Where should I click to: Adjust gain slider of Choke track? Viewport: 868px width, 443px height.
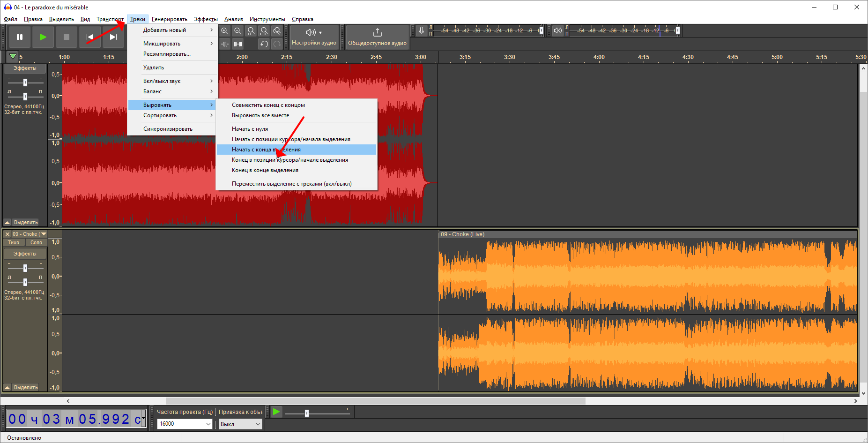(25, 268)
